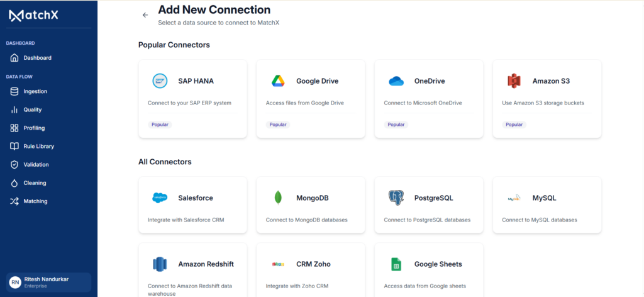Click the Google Drive triangle logo
644x297 pixels.
tap(278, 81)
